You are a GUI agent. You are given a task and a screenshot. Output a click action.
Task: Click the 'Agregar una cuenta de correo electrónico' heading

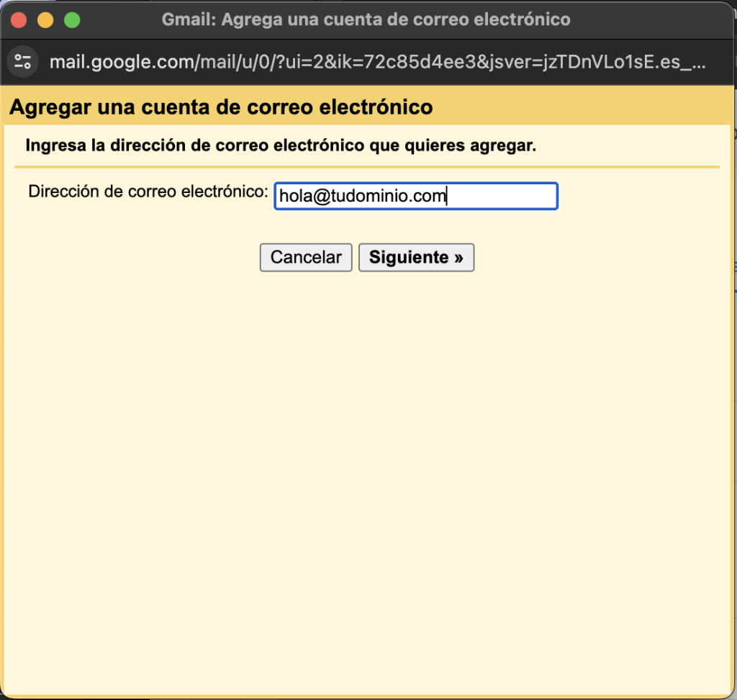[x=221, y=108]
